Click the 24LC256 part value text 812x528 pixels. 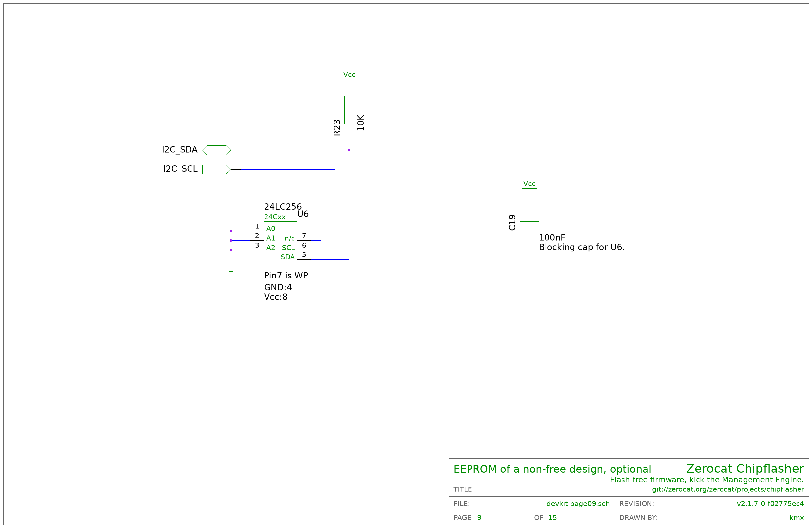pyautogui.click(x=283, y=206)
